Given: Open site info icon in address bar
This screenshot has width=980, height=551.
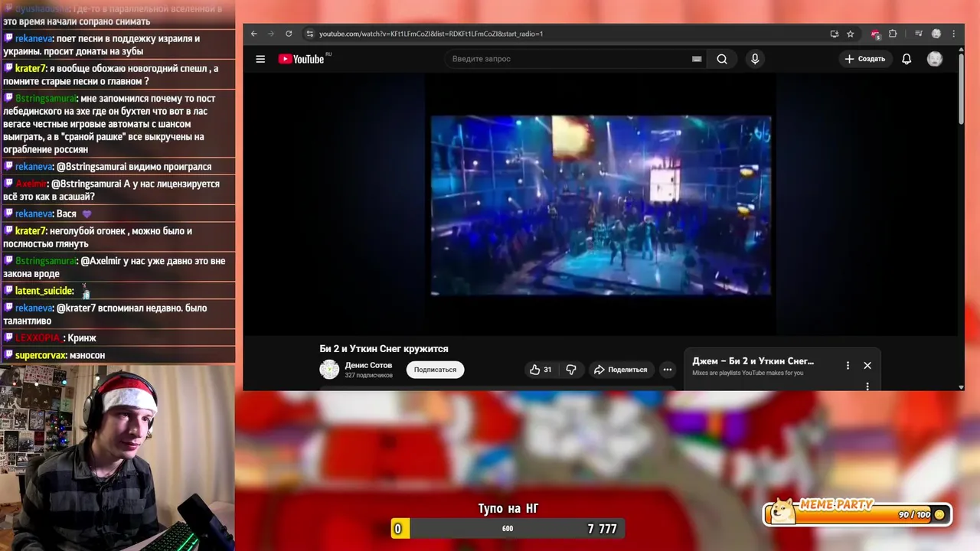Looking at the screenshot, I should click(309, 34).
